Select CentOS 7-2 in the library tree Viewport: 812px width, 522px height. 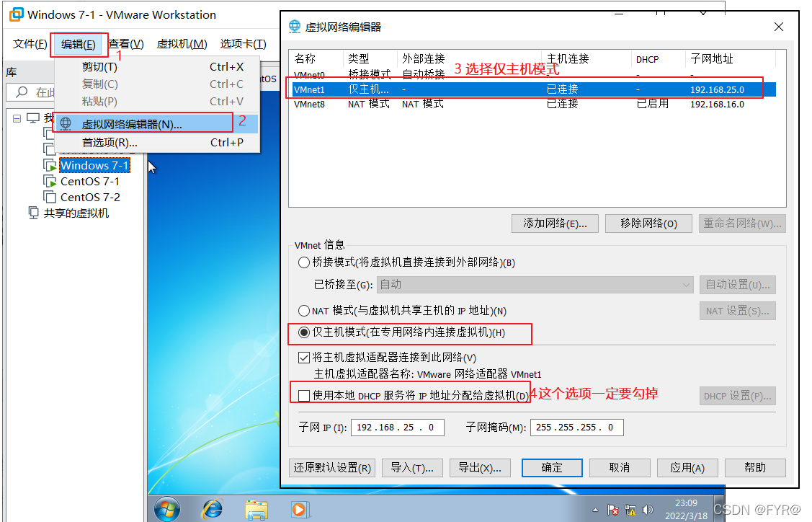pyautogui.click(x=90, y=197)
